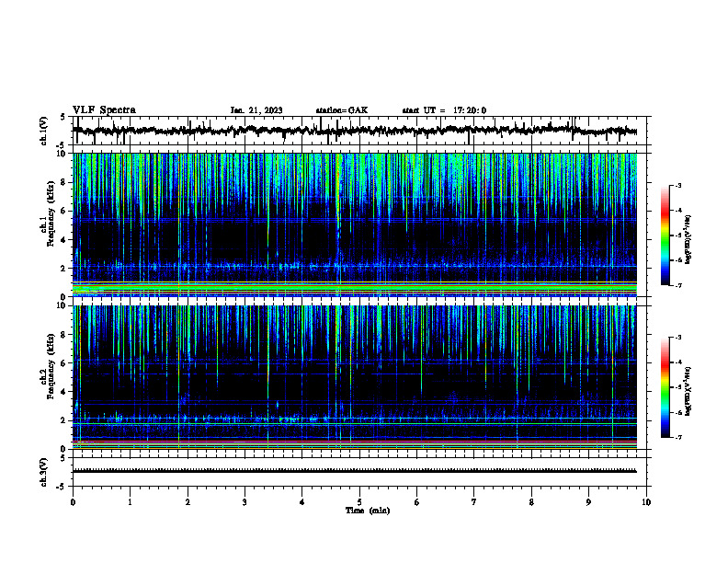Click the date 'Jan. 21, 2023' label

coord(256,110)
